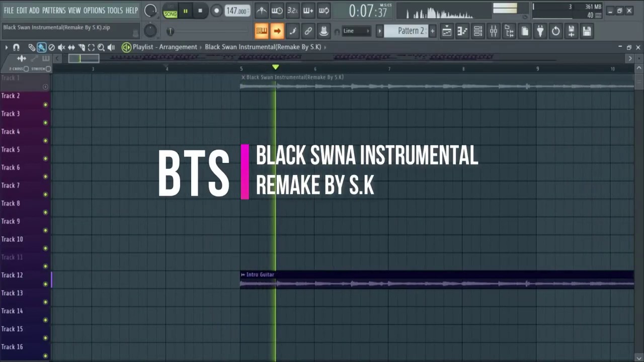Click the undo history icon

point(555,31)
